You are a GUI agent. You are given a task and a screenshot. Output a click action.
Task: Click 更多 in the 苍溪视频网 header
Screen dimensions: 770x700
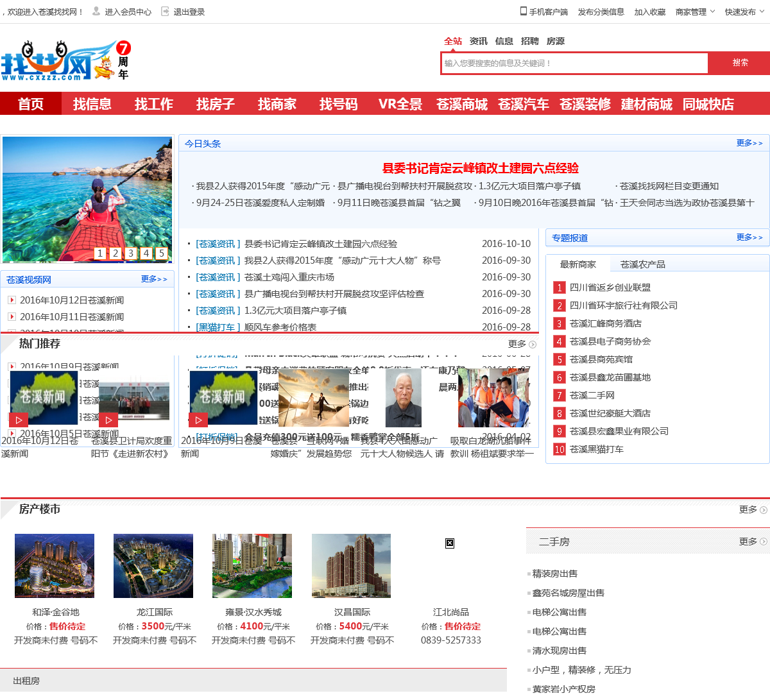click(154, 279)
